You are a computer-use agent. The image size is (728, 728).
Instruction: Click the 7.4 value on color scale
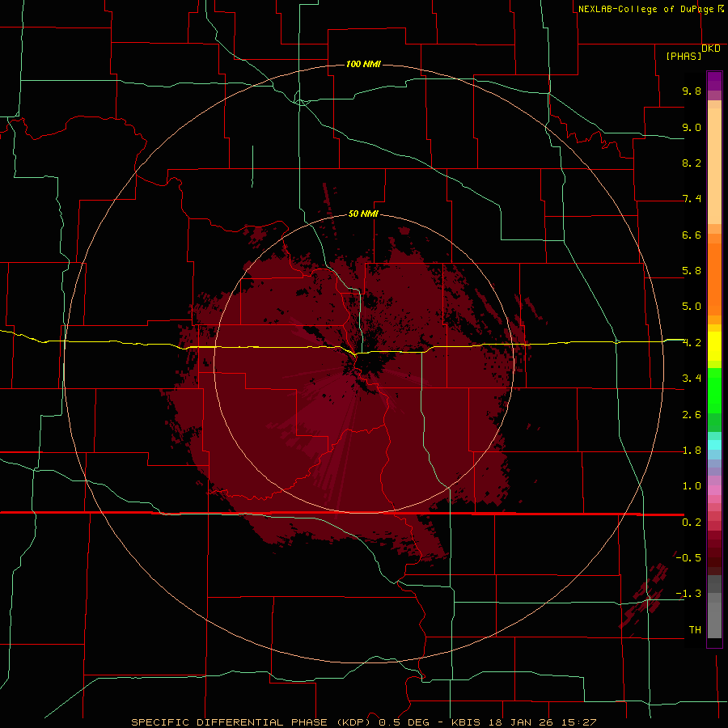[x=692, y=199]
